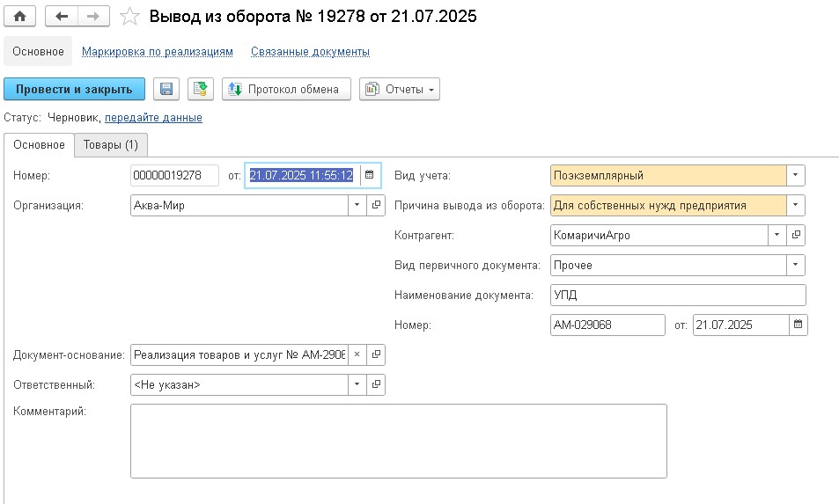Click the post document icon next to save
Image resolution: width=839 pixels, height=504 pixels.
[200, 89]
